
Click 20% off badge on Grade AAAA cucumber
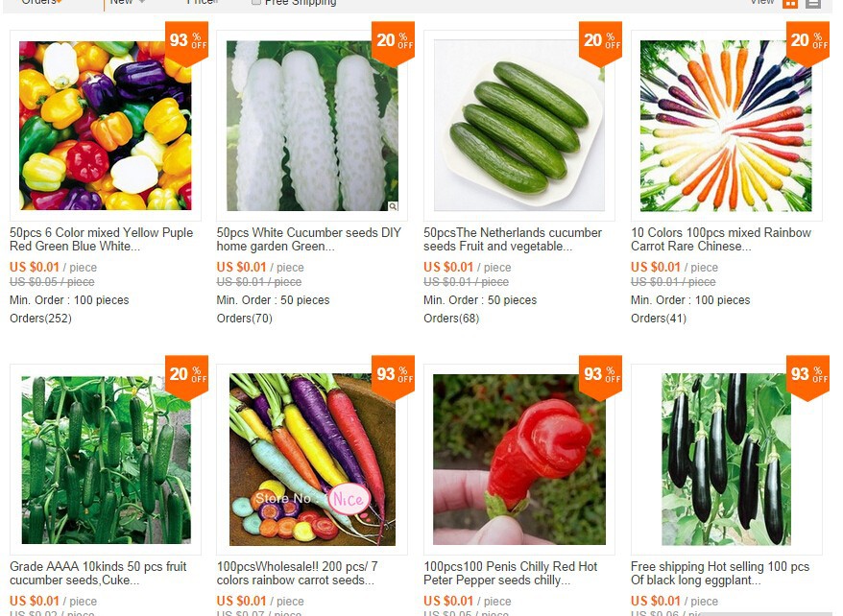click(186, 377)
